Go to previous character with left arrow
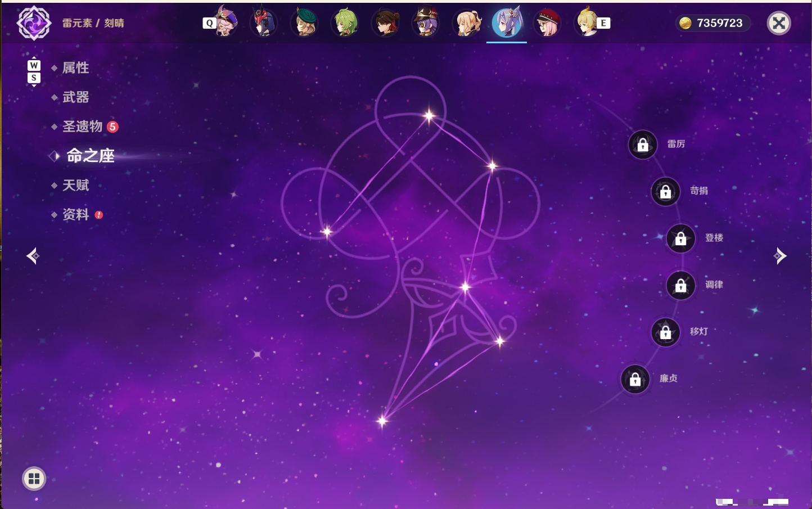The width and height of the screenshot is (812, 509). [33, 256]
